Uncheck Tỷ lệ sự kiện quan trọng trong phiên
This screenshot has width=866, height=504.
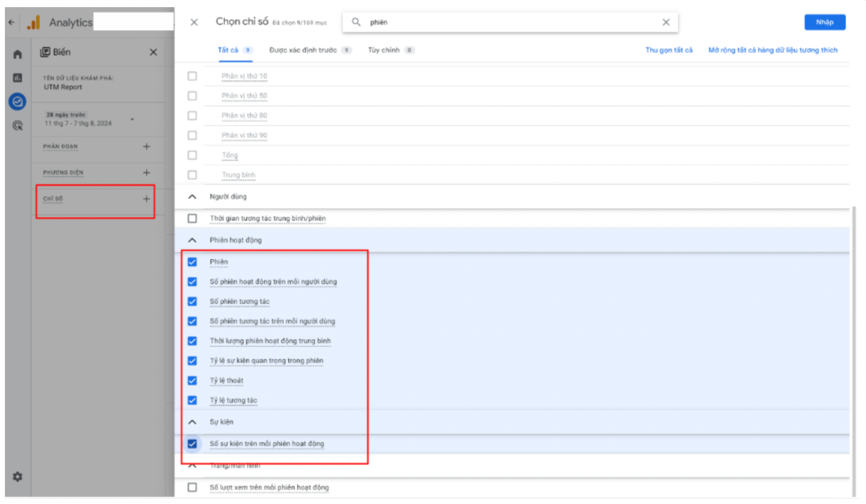[192, 361]
